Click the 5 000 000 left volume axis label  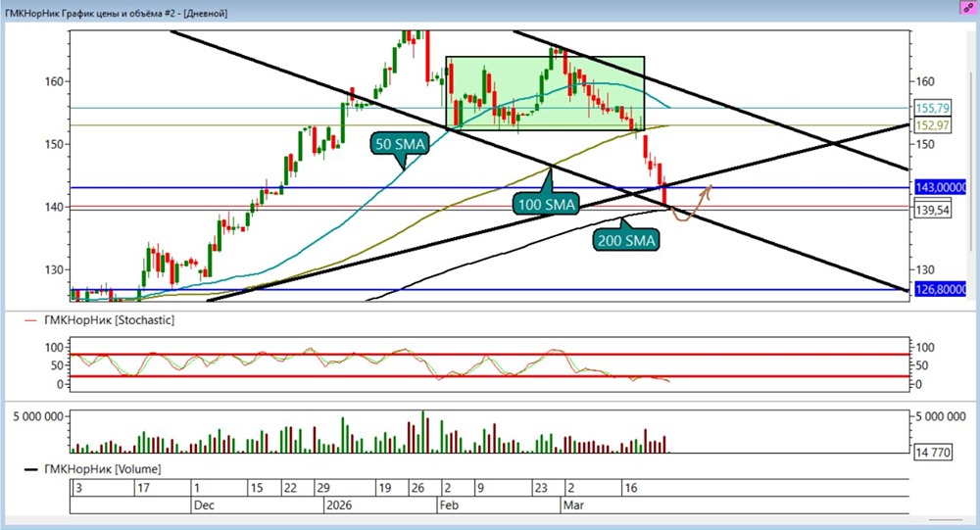click(38, 417)
